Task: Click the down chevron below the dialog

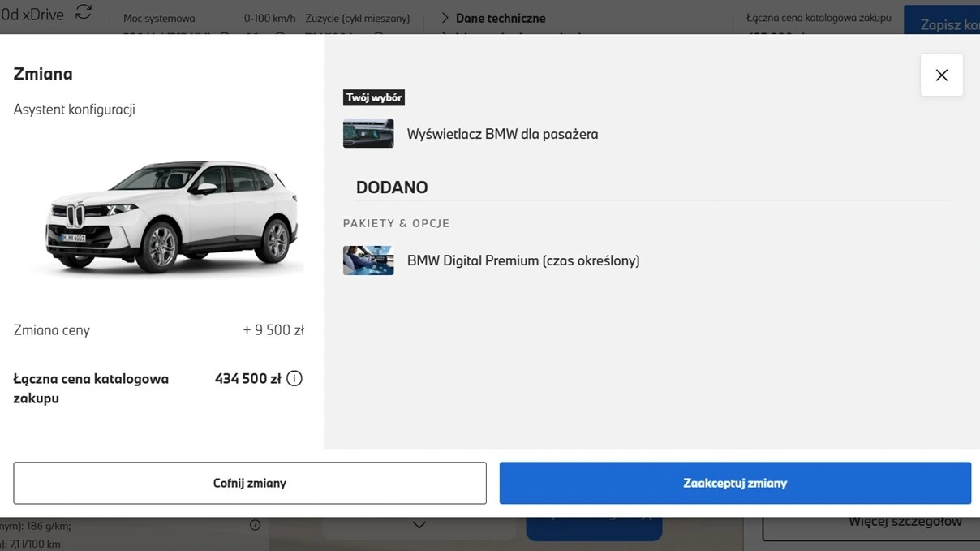Action: coord(419,525)
